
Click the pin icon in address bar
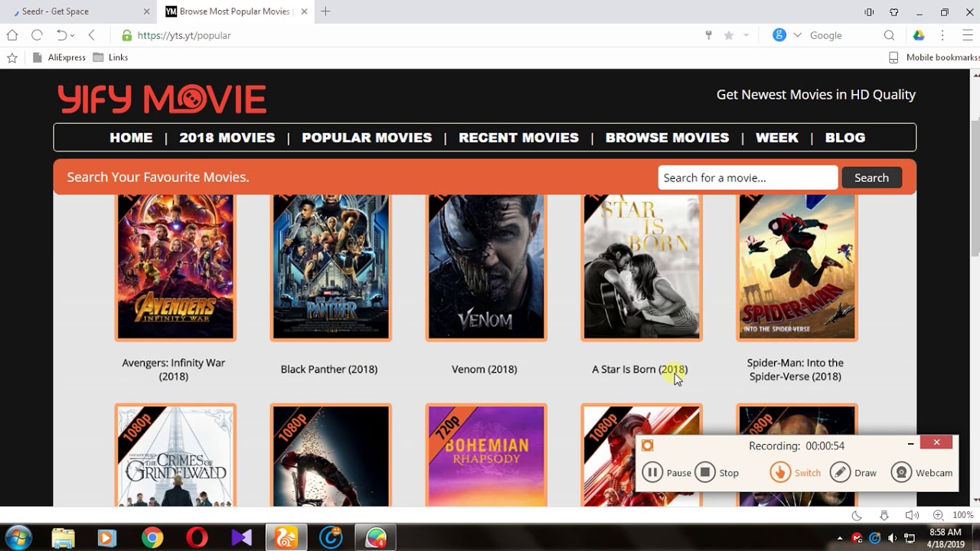tap(709, 35)
